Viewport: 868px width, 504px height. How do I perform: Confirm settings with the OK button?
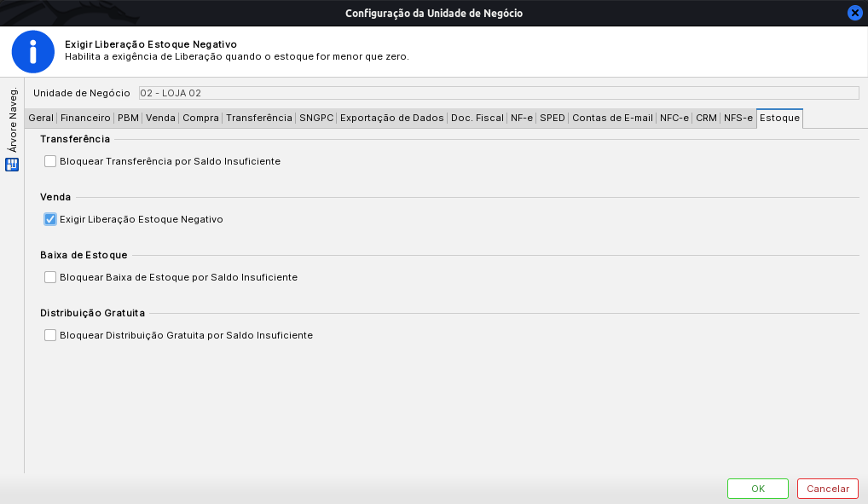point(758,489)
